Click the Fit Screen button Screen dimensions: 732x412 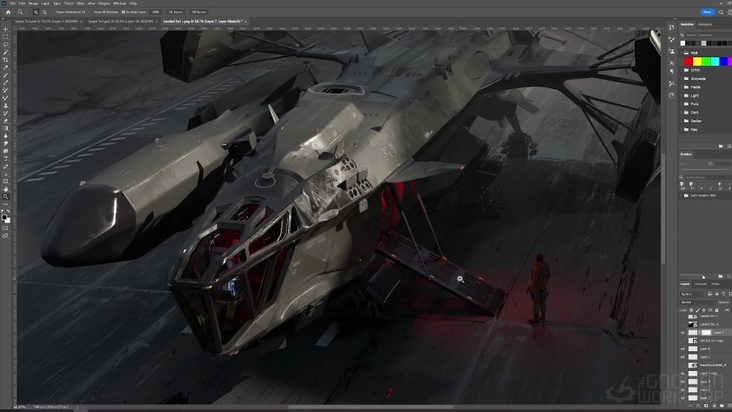click(176, 12)
